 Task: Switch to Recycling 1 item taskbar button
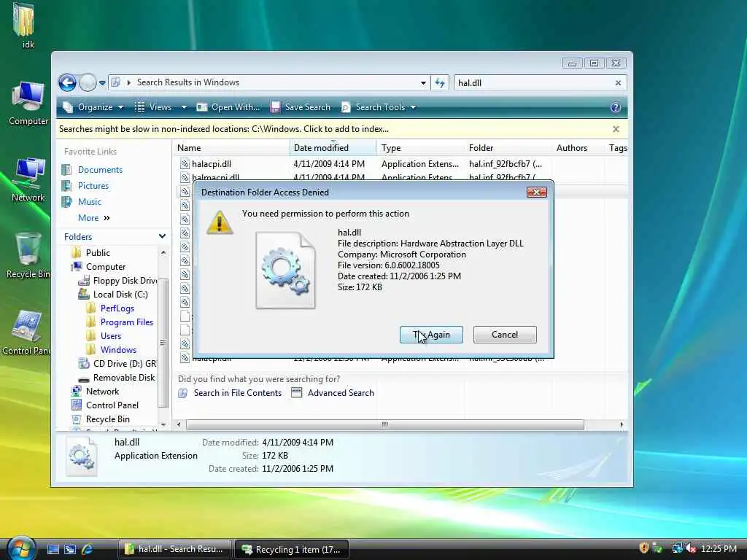pos(292,549)
